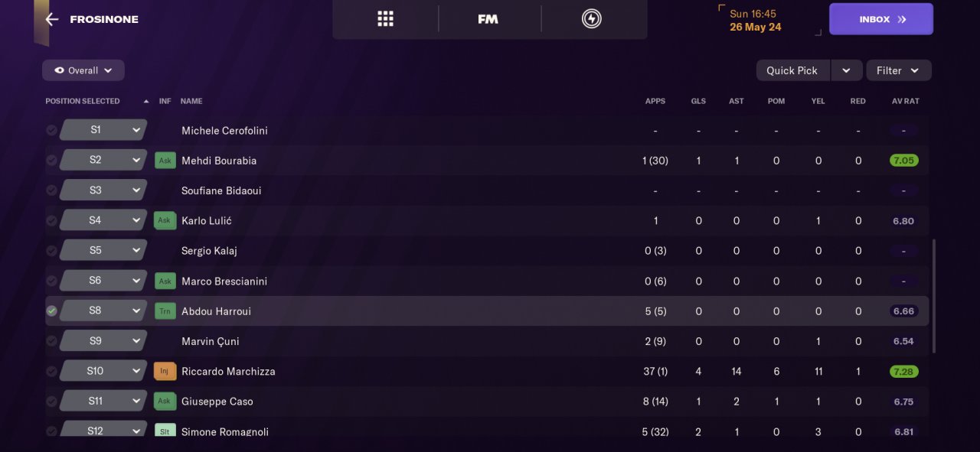
Task: Open the grid menu icon
Action: 385,19
